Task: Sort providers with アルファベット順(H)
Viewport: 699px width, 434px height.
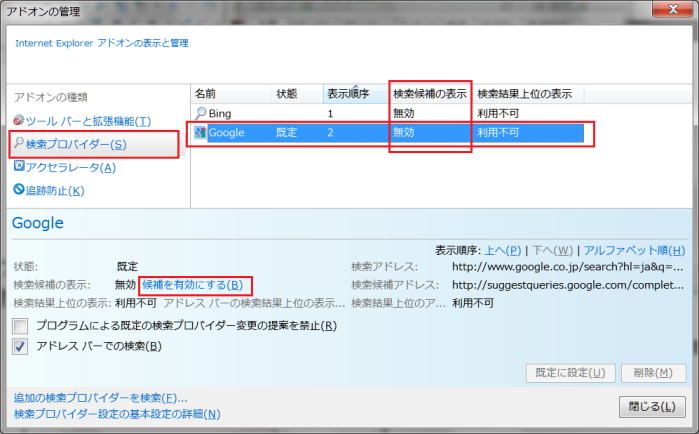Action: coord(634,250)
